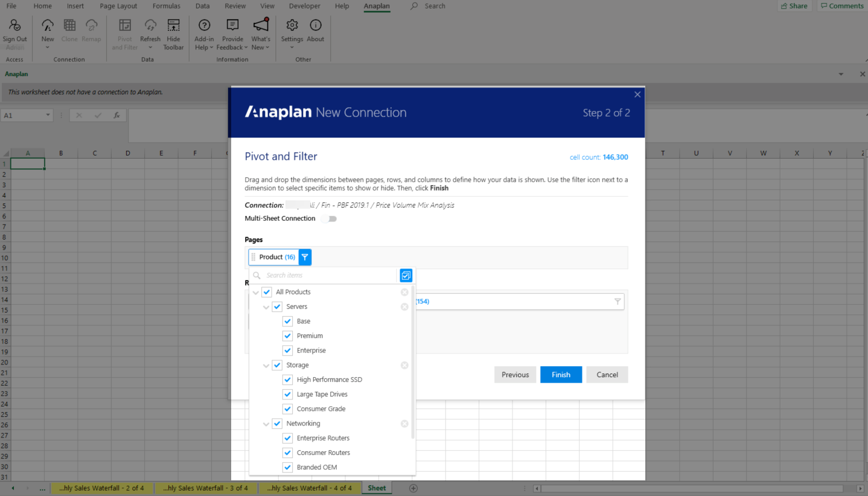
Task: Click the Add new sheet plus icon
Action: click(413, 488)
